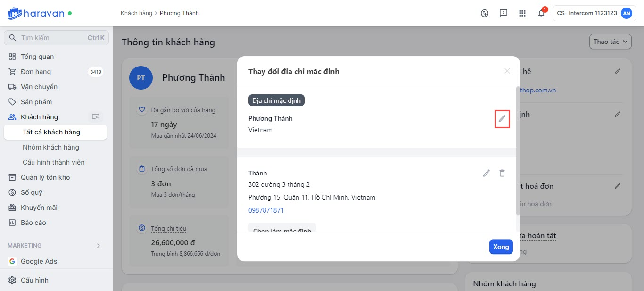The width and height of the screenshot is (644, 291).
Task: Open the feedback message icon in header
Action: pos(504,13)
